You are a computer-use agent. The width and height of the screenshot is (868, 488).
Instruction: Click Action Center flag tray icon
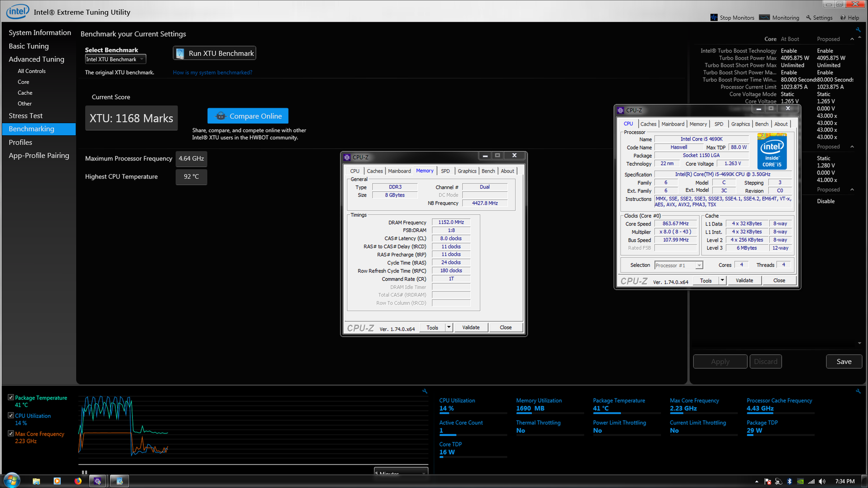(768, 482)
